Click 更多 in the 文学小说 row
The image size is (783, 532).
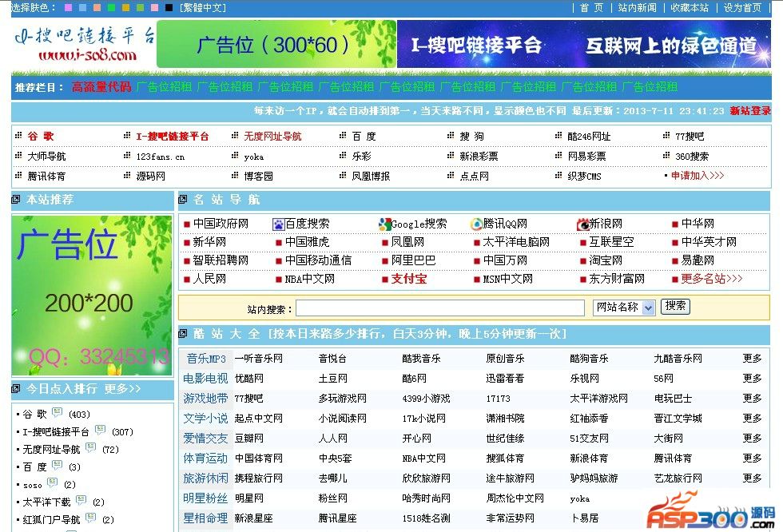tap(752, 419)
